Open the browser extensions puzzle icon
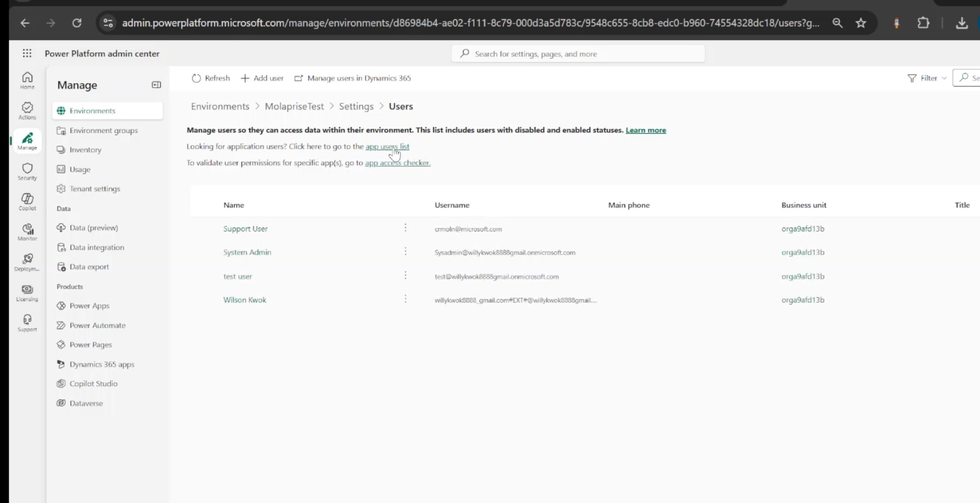The image size is (980, 503). pos(924,23)
